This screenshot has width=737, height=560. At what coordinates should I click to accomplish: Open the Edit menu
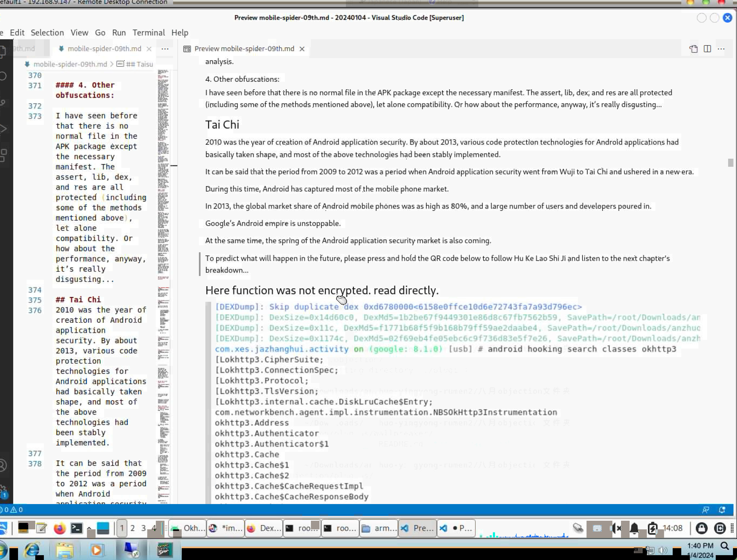[17, 33]
